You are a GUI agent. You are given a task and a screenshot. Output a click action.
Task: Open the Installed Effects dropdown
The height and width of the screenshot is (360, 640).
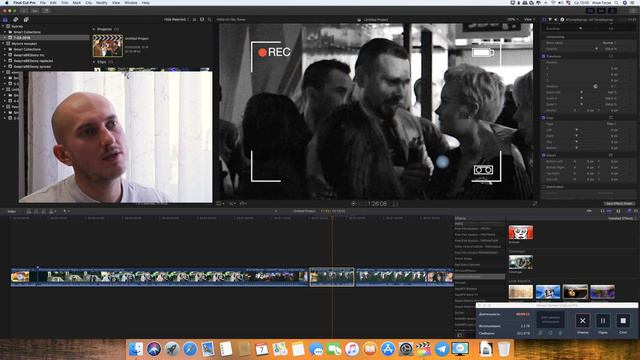coord(621,218)
